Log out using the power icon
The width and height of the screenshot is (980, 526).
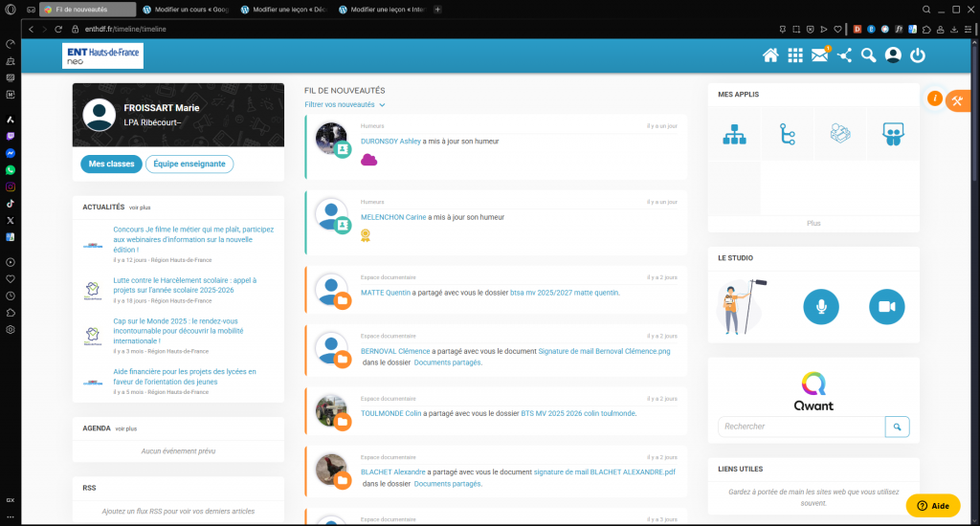918,55
